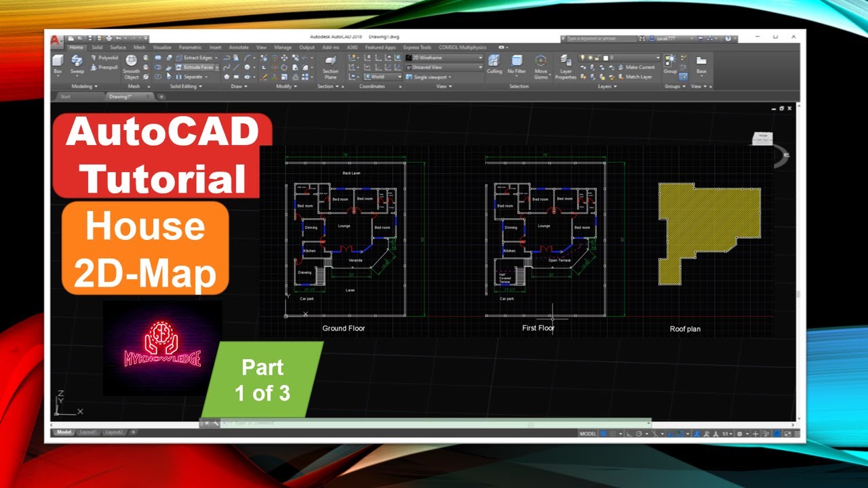Viewport: 868px width, 488px height.
Task: Open the Home ribbon tab
Action: point(76,47)
